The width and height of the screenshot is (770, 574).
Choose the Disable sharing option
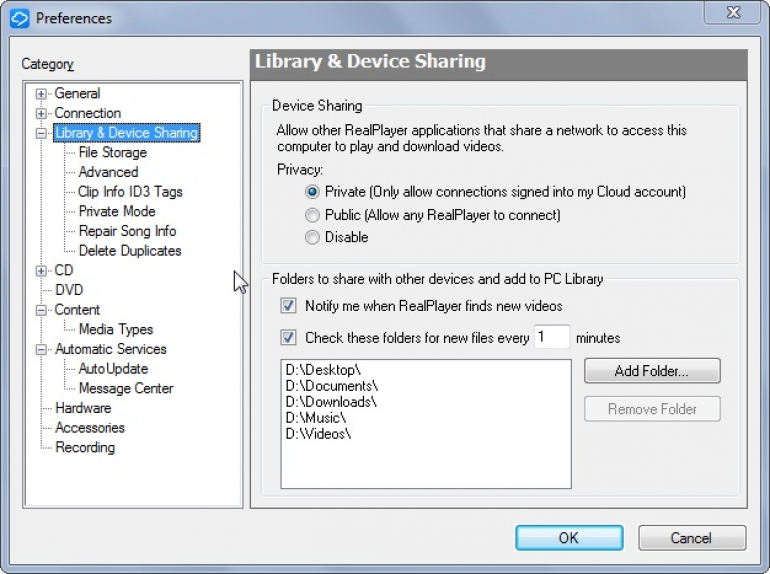[312, 237]
